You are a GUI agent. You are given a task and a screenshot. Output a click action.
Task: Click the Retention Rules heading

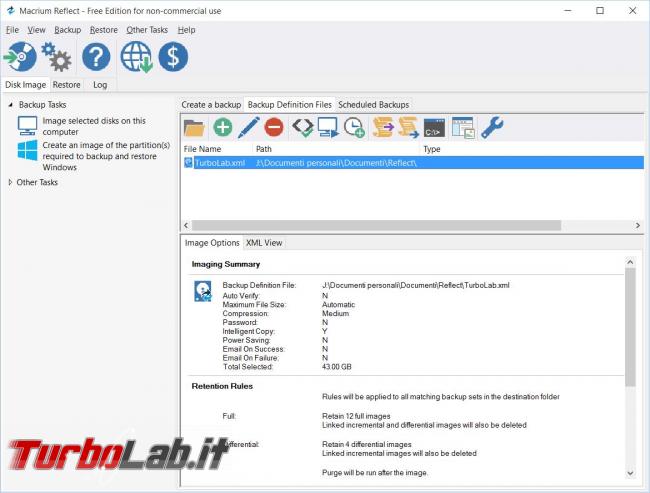coord(222,386)
